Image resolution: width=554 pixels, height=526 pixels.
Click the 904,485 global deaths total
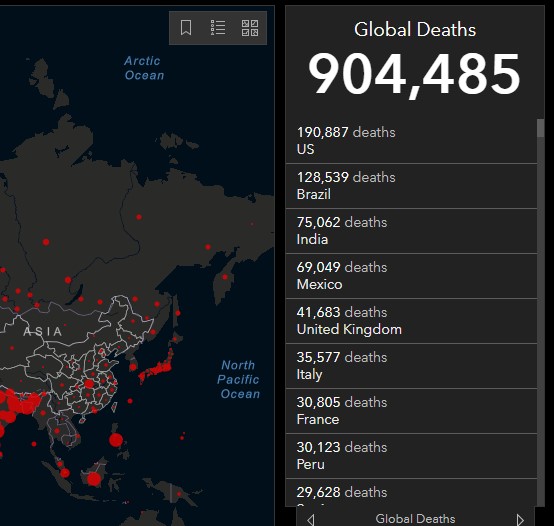[414, 75]
